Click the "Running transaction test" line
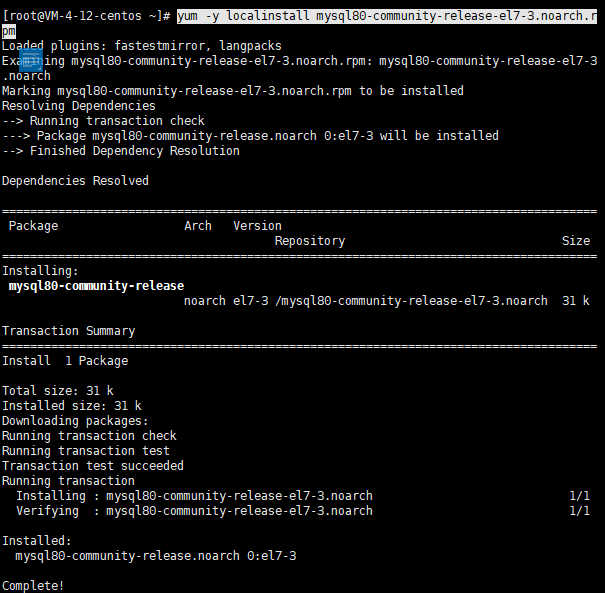This screenshot has width=605, height=593. pyautogui.click(x=86, y=451)
